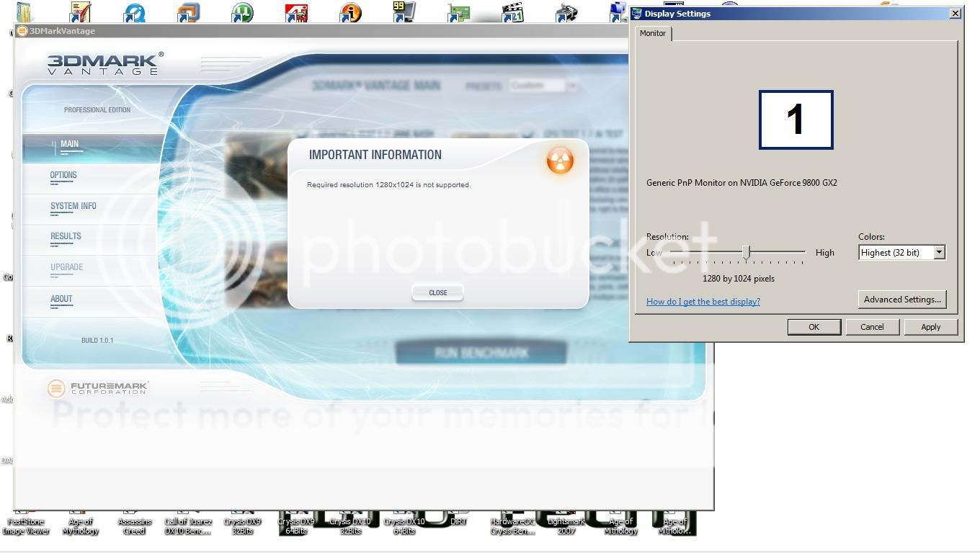Open Advanced Settings in Display Settings
This screenshot has height=553, width=980.
pos(902,300)
